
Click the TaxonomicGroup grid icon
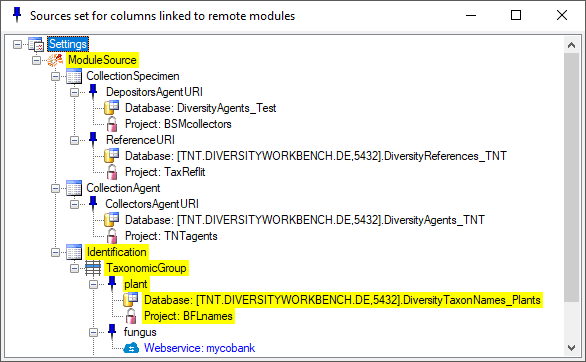point(93,268)
